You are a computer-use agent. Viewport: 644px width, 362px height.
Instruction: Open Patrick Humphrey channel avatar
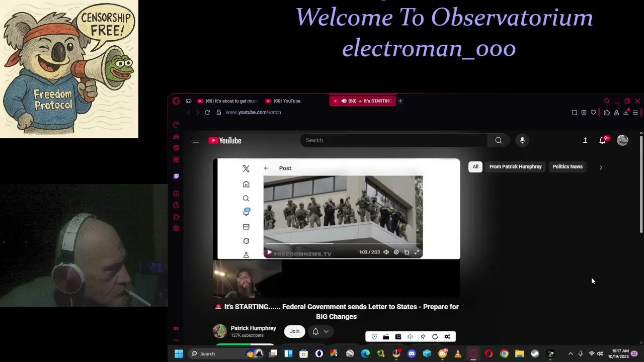click(220, 331)
